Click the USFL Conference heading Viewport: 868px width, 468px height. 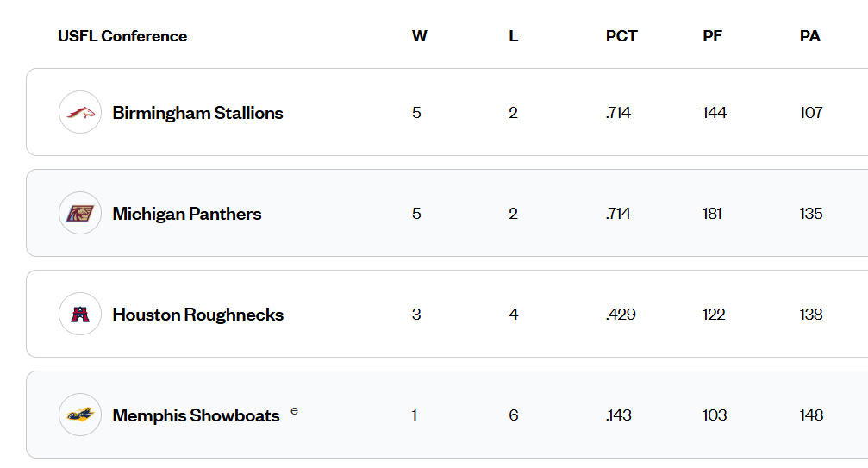122,36
